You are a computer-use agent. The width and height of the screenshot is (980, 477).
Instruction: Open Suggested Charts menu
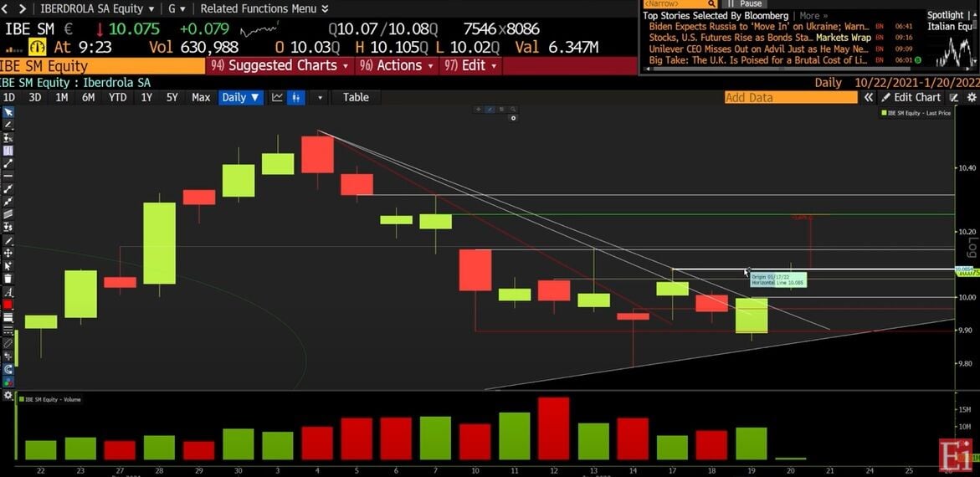pos(280,65)
